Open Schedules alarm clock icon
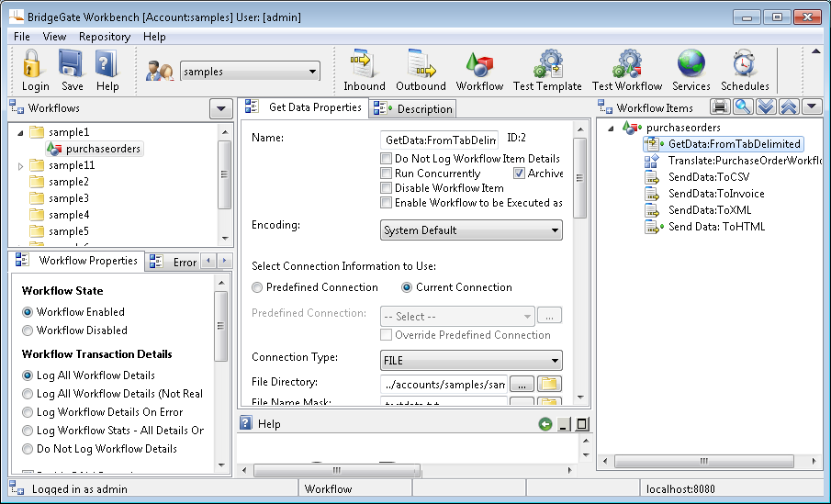 744,63
